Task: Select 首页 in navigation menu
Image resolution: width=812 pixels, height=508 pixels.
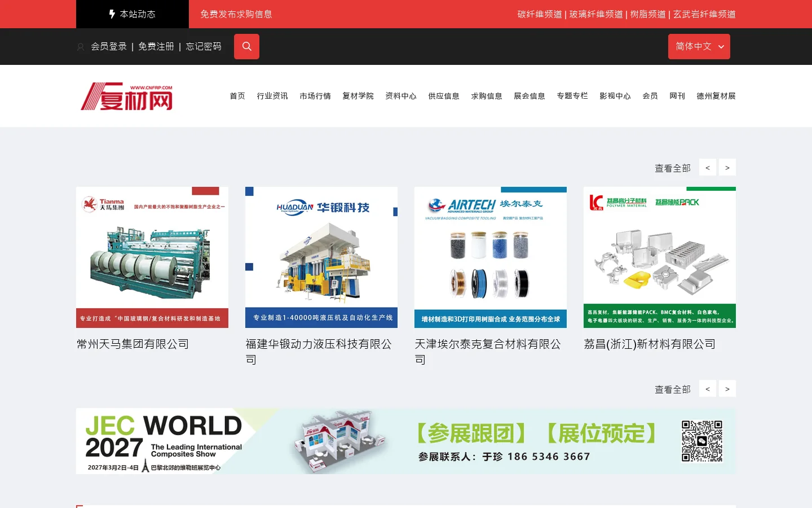Action: point(237,96)
